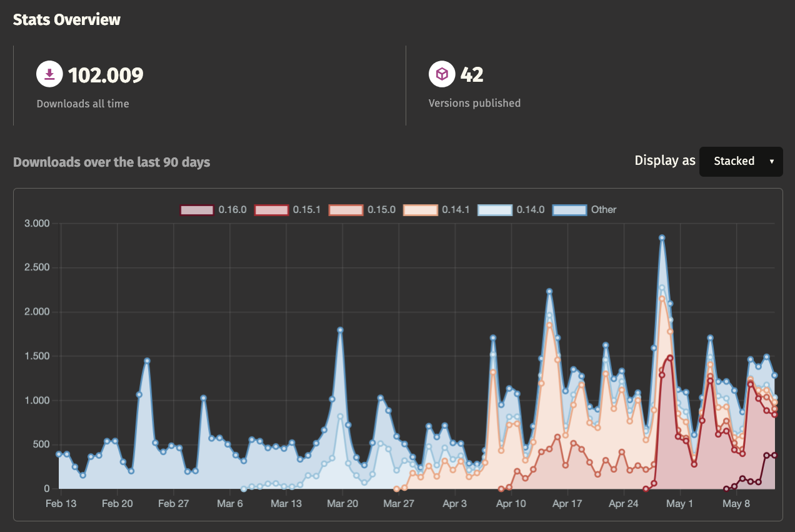Click the Feb 13 axis label

62,503
